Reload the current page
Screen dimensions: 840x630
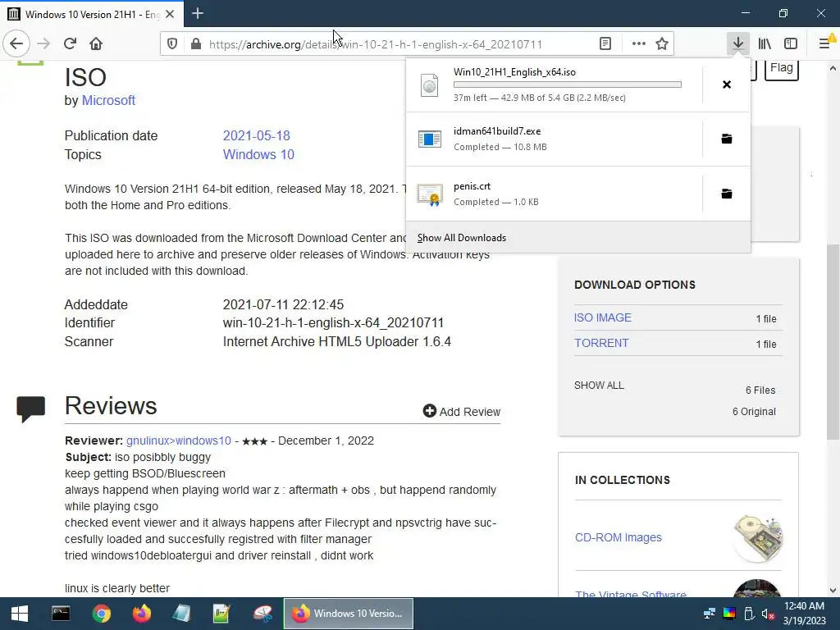coord(70,43)
